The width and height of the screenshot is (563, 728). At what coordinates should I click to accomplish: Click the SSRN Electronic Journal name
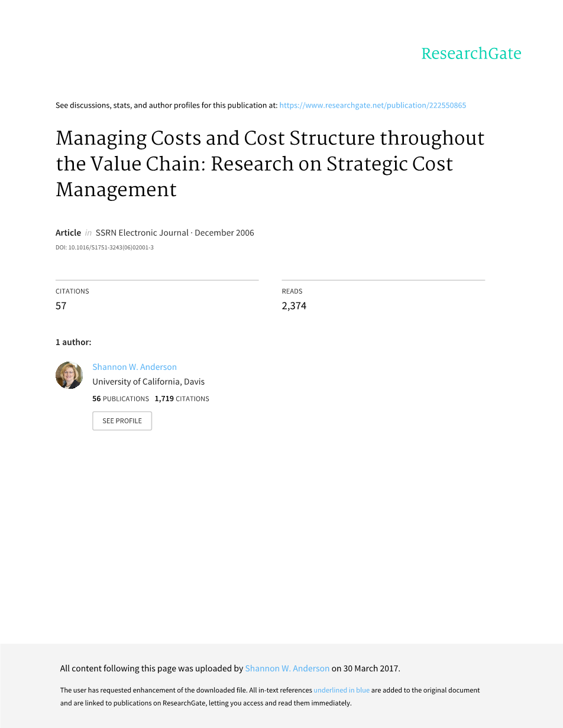[x=142, y=233]
